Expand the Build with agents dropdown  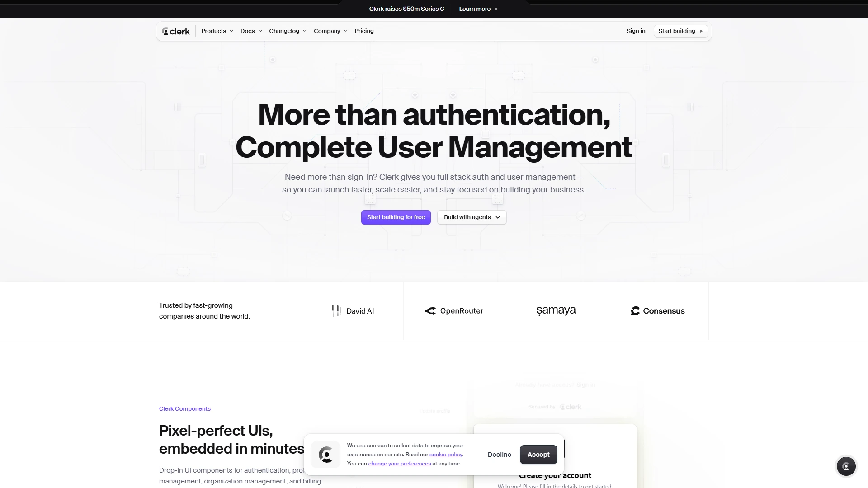tap(472, 217)
